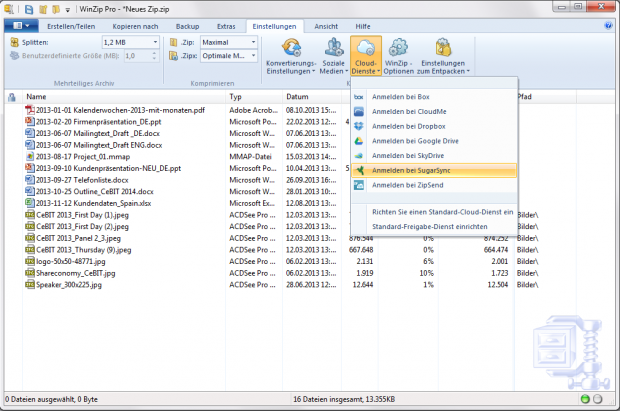Select file 2013-06-07 Mailingtext_Draft ENG.docx

[x=99, y=145]
